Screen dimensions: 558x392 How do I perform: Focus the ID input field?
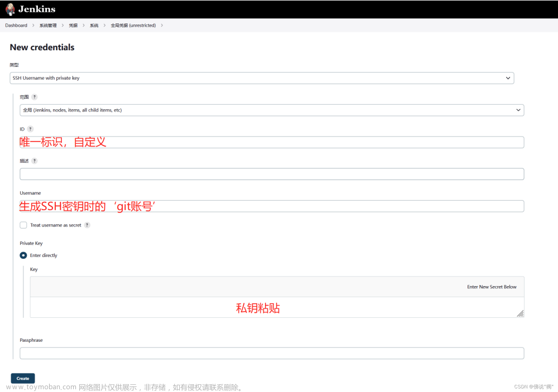pos(272,142)
